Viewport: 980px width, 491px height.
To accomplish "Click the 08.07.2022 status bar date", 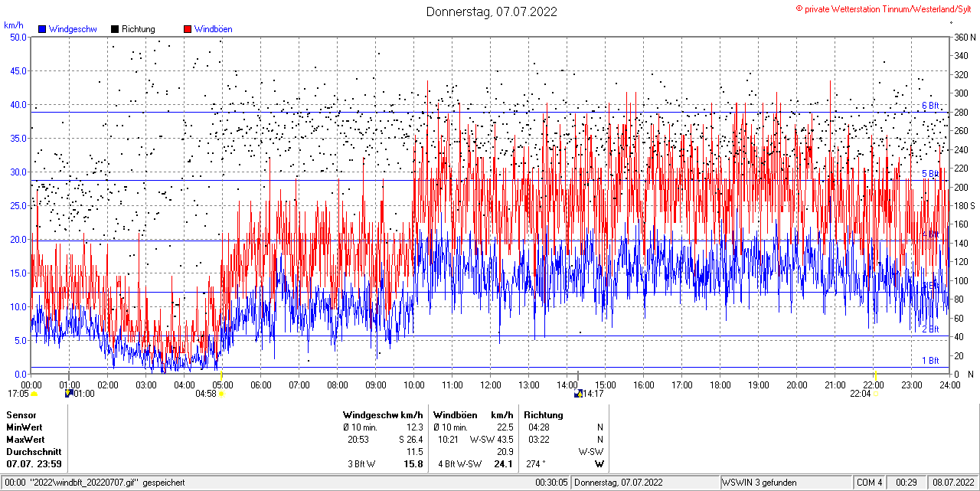I will (x=953, y=483).
